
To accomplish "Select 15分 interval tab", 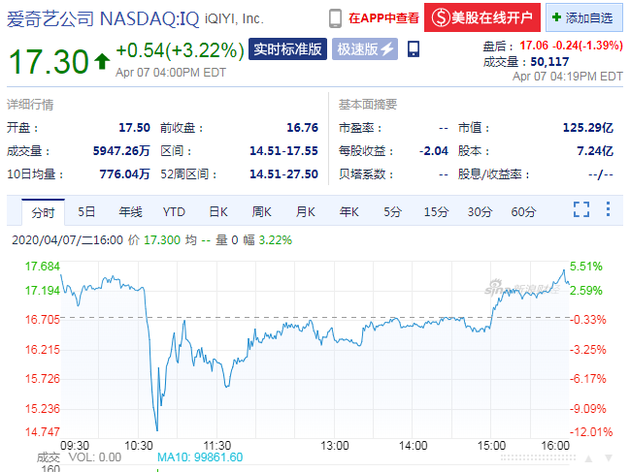I will pos(436,212).
